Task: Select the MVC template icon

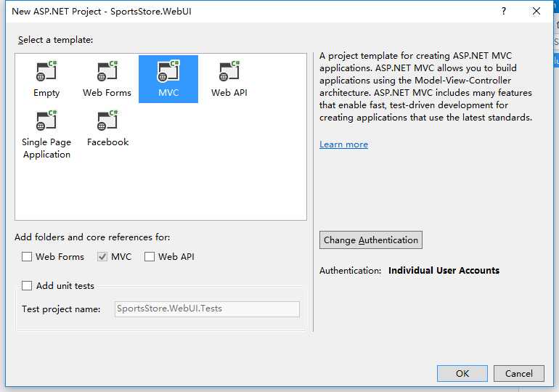Action: [x=168, y=70]
